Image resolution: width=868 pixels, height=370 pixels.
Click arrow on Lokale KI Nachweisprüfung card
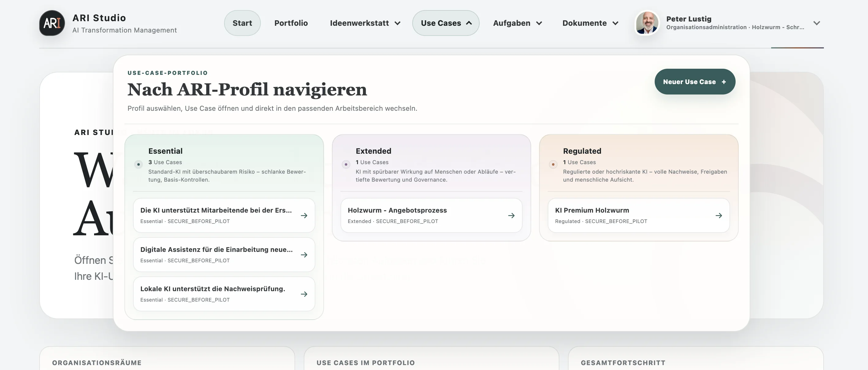304,294
